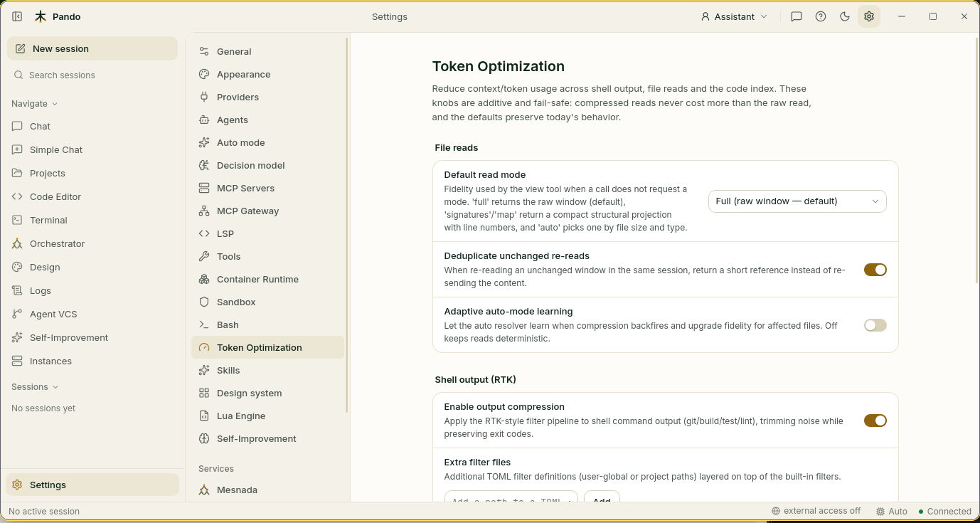Disable Deduplicate unchanged re-reads toggle
980x523 pixels.
875,270
